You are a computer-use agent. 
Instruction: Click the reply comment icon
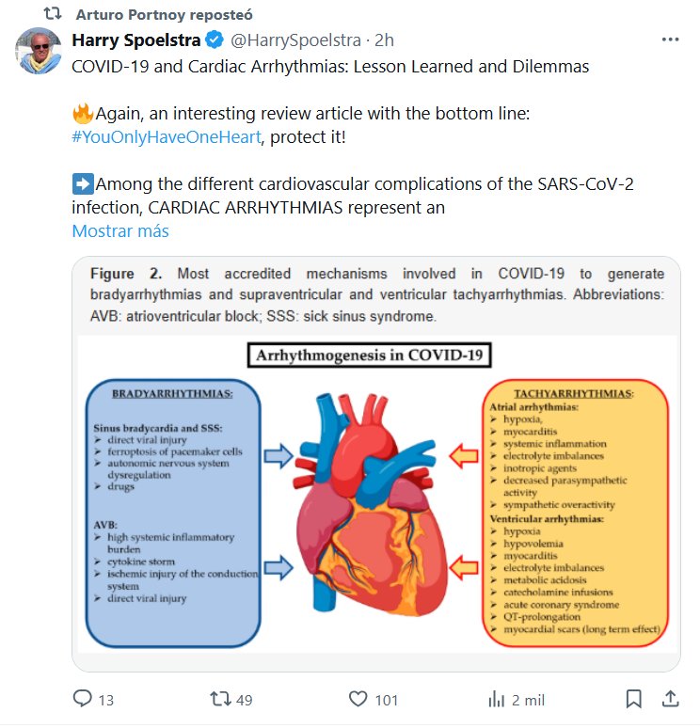click(84, 699)
